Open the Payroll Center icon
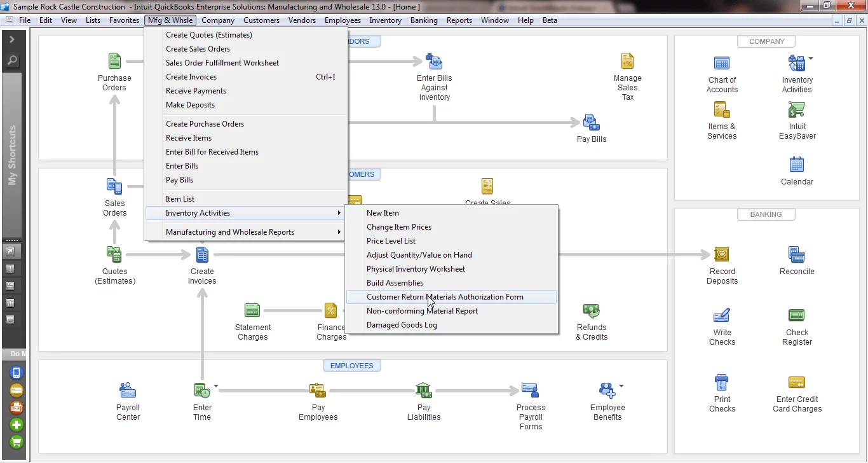The height and width of the screenshot is (463, 868). coord(127,390)
